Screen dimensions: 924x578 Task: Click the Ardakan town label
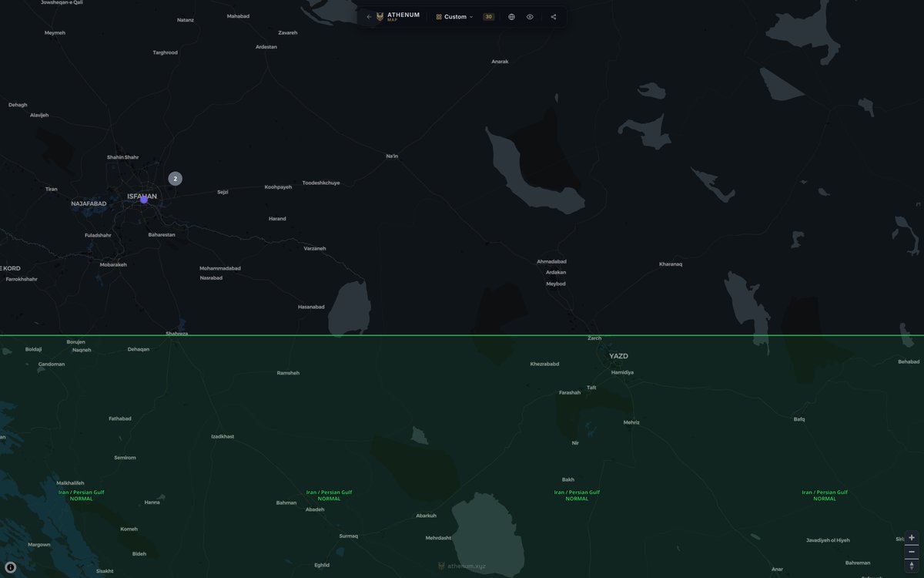coord(556,272)
